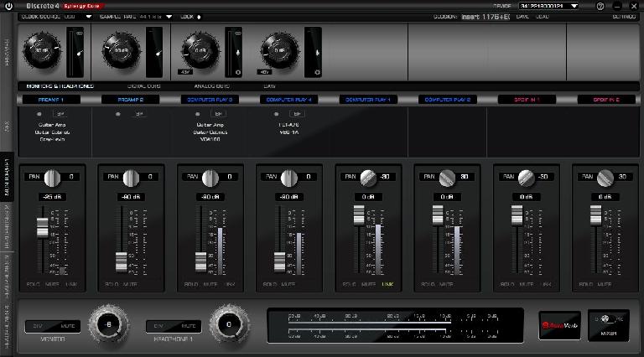The width and height of the screenshot is (644, 357).
Task: Click input type icon of second preamp
Action: 158,53
